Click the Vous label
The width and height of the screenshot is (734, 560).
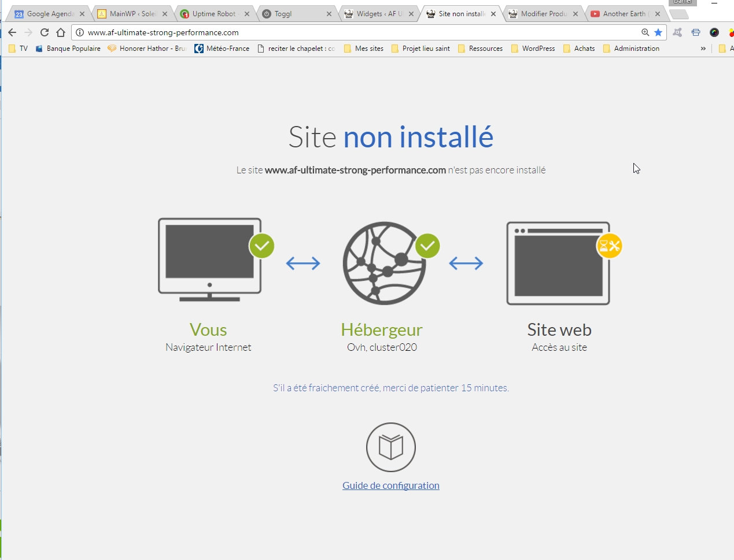click(x=208, y=329)
